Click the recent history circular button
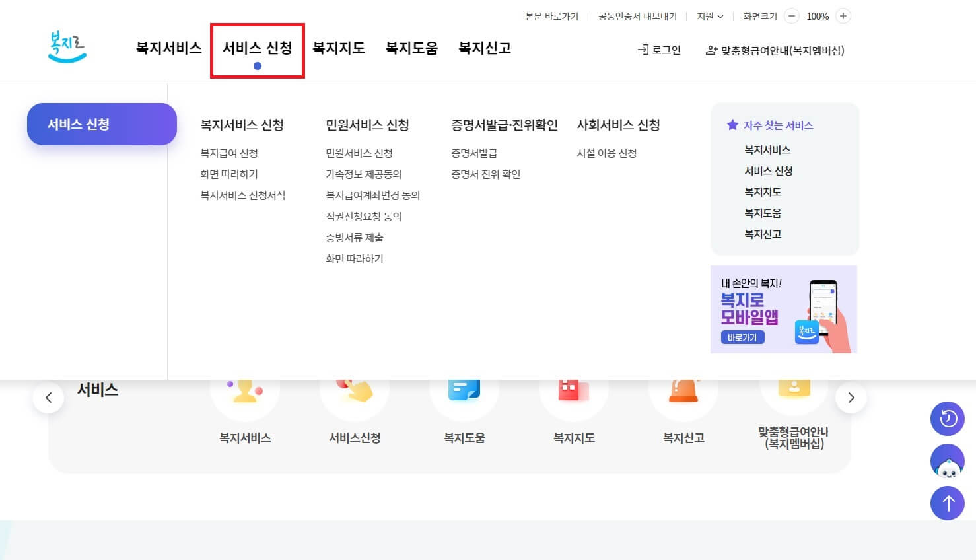The height and width of the screenshot is (560, 976). tap(947, 419)
